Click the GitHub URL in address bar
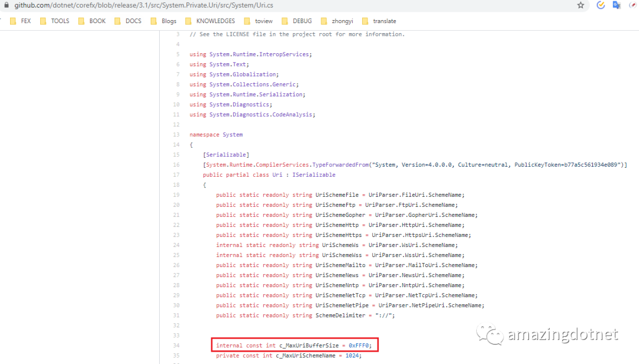This screenshot has width=639, height=364. [144, 5]
